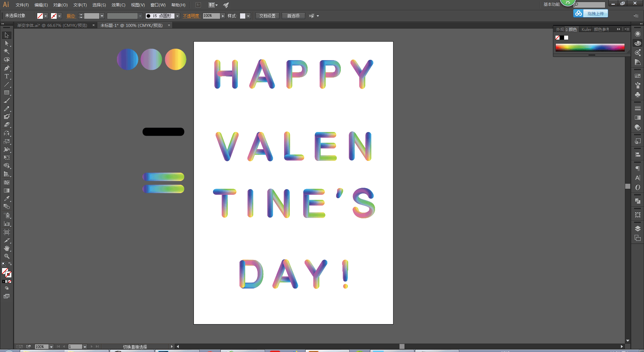Open the fill color dropdown
The image size is (644, 352).
tap(46, 16)
